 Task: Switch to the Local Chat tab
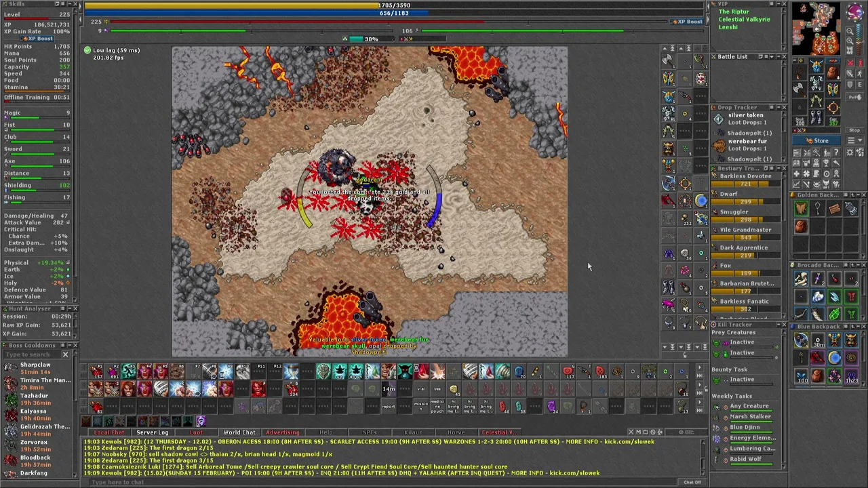click(x=109, y=432)
